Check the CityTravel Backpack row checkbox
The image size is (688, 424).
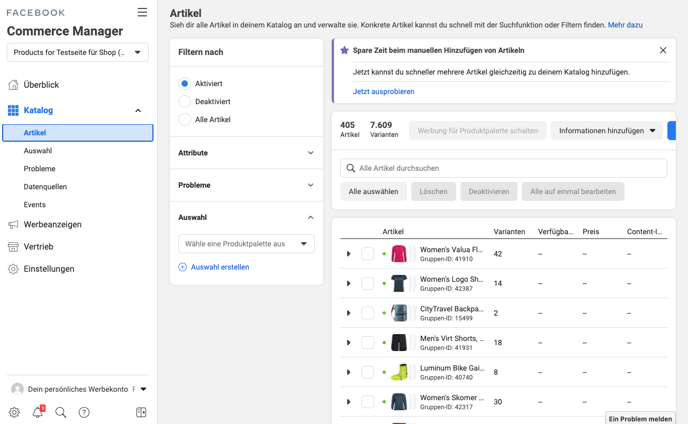[368, 313]
